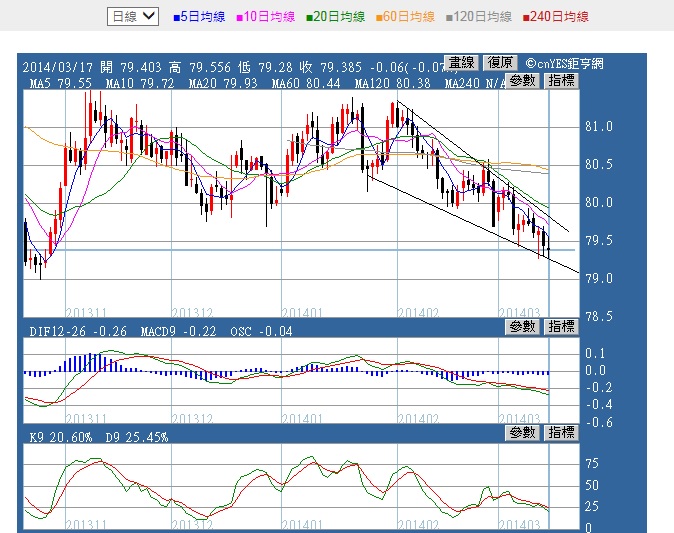Image resolution: width=674 pixels, height=533 pixels.
Task: Click the OSC -0.04 readout
Action: [261, 331]
